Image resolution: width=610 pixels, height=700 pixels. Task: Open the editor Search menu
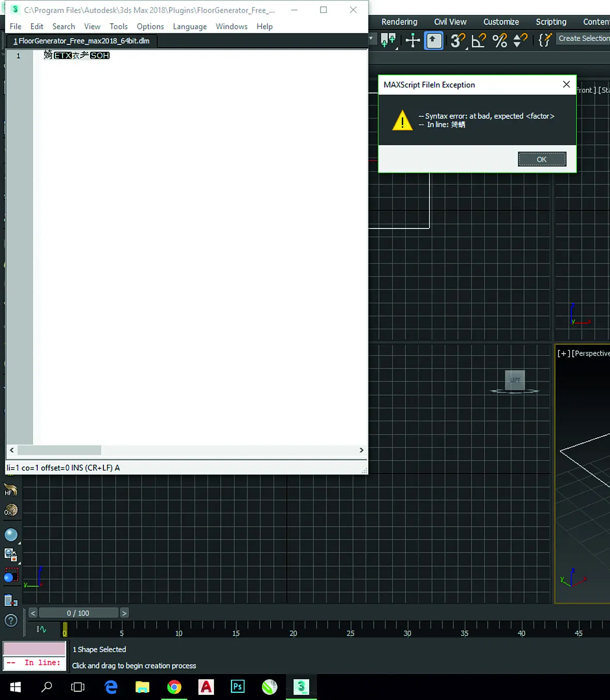pyautogui.click(x=64, y=26)
